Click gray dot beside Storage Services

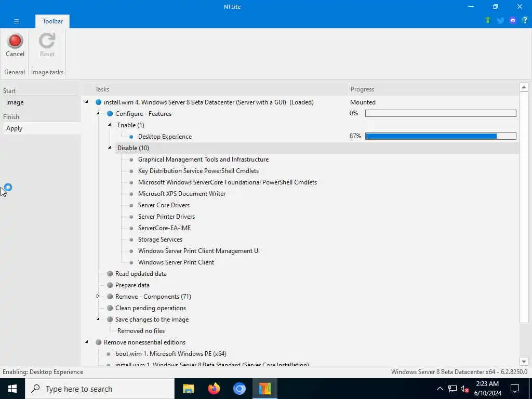[x=131, y=240]
